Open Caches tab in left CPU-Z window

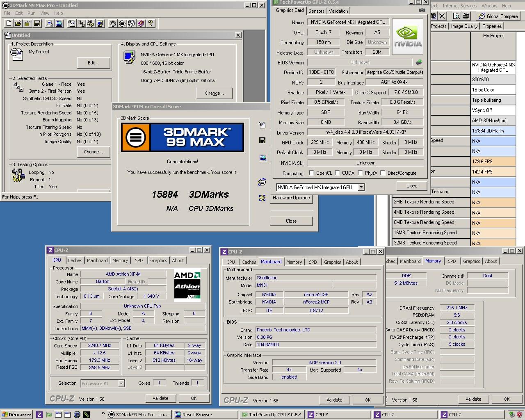[75, 260]
